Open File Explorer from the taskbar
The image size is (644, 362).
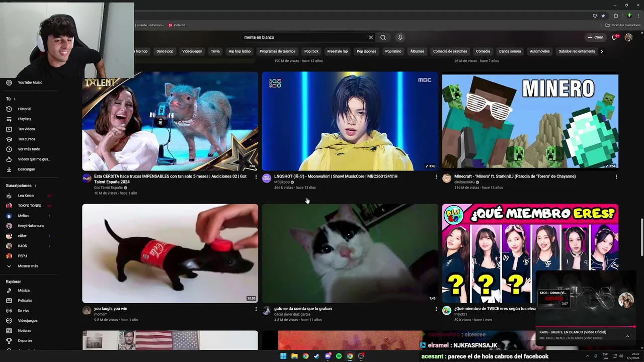[294, 356]
